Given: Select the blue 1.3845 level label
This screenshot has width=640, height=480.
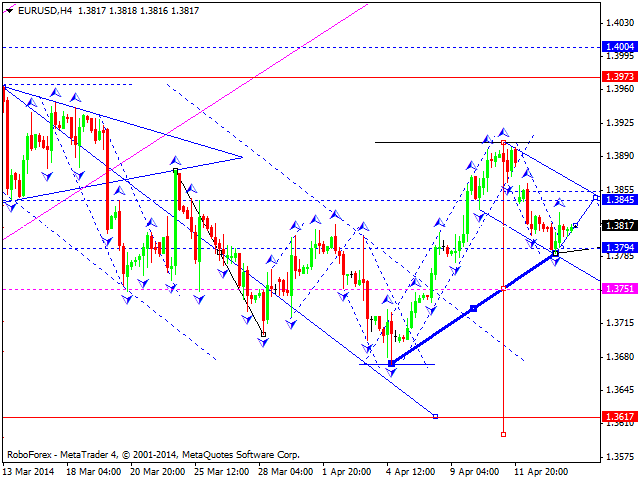Looking at the screenshot, I should click(x=620, y=199).
